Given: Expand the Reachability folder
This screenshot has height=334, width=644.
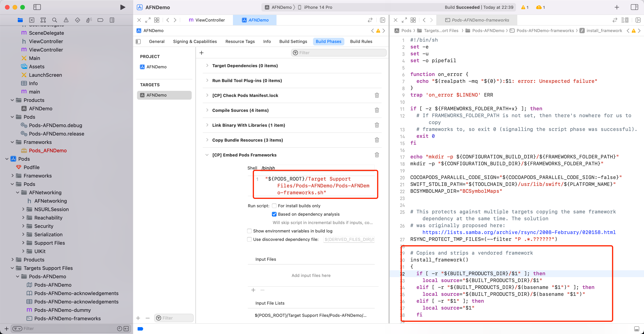Looking at the screenshot, I should (x=23, y=218).
